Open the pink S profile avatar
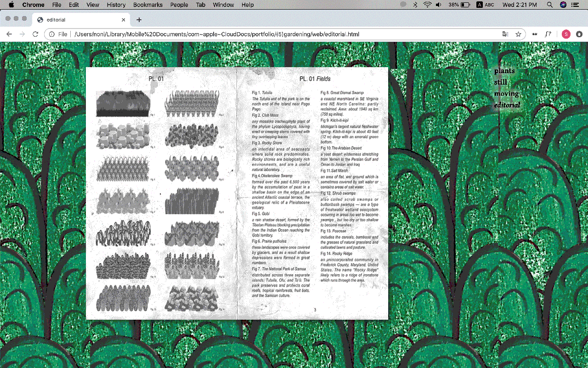The width and height of the screenshot is (588, 368). point(566,34)
